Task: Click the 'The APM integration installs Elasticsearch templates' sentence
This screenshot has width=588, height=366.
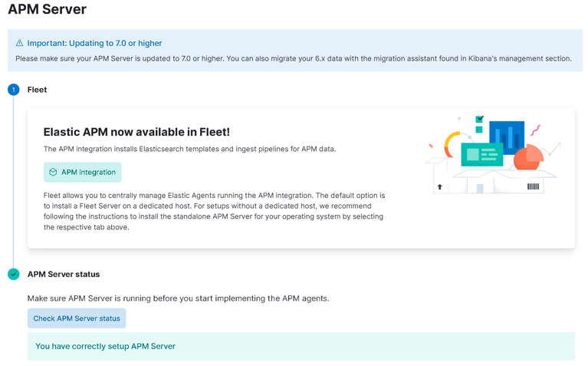Action: [x=190, y=149]
